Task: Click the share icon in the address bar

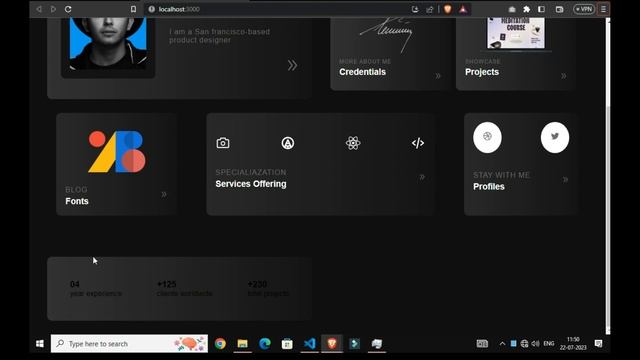Action: click(430, 9)
